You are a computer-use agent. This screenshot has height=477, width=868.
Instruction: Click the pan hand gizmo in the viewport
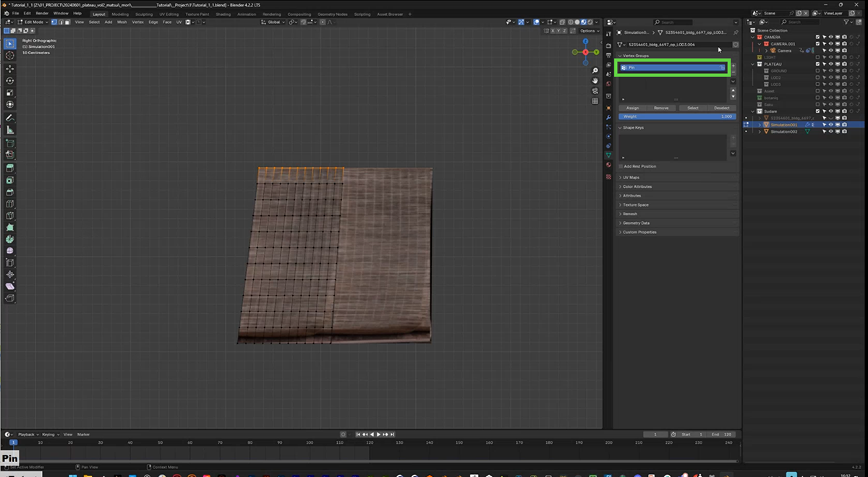tap(595, 81)
